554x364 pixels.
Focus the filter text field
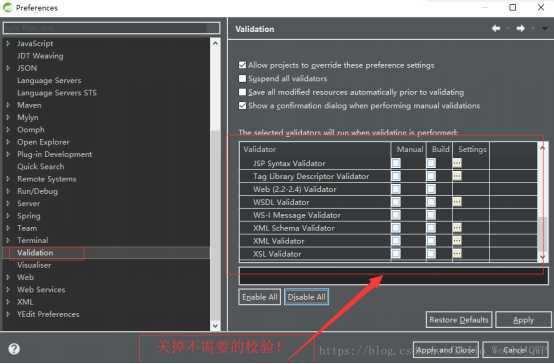coord(111,28)
